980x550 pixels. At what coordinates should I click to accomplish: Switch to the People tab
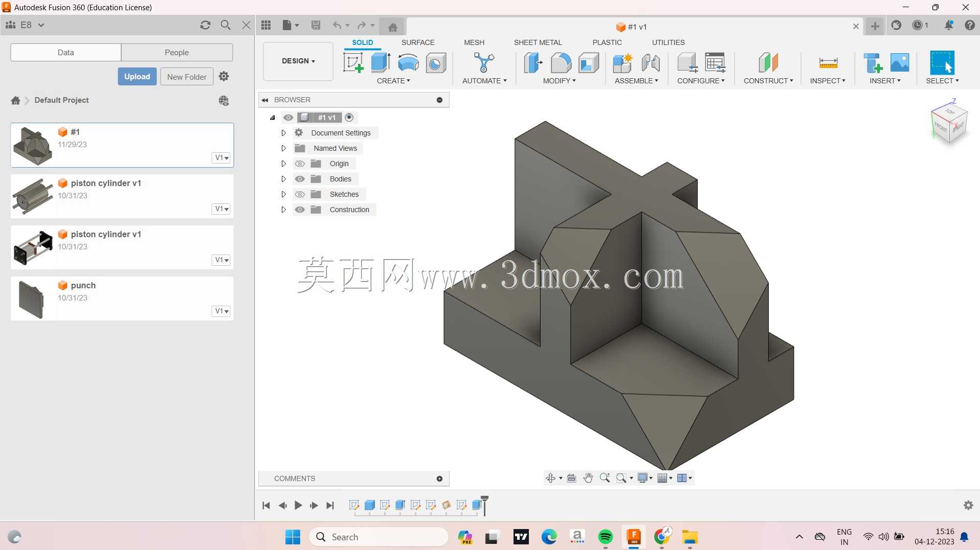[x=176, y=52]
